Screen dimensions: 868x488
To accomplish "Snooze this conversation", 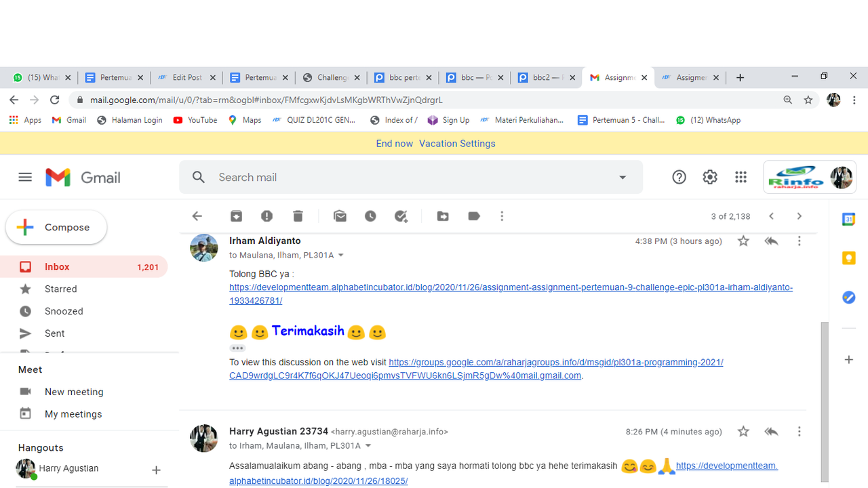I will (370, 216).
